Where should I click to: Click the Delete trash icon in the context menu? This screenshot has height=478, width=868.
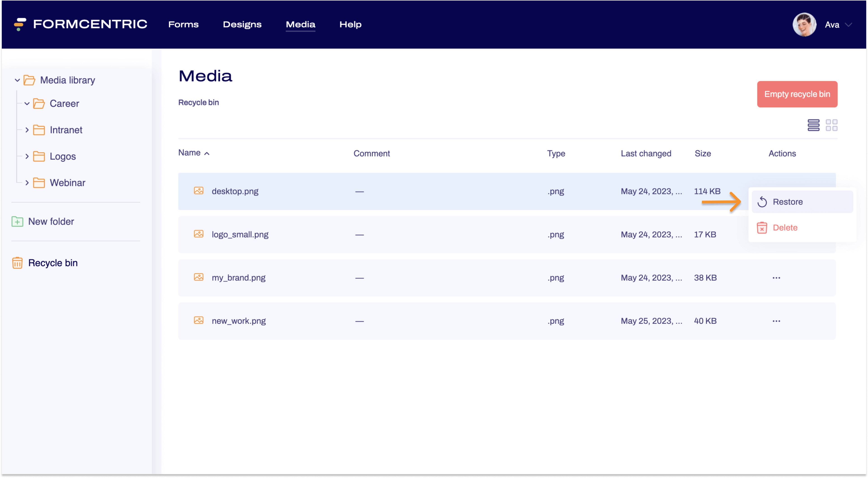tap(762, 228)
